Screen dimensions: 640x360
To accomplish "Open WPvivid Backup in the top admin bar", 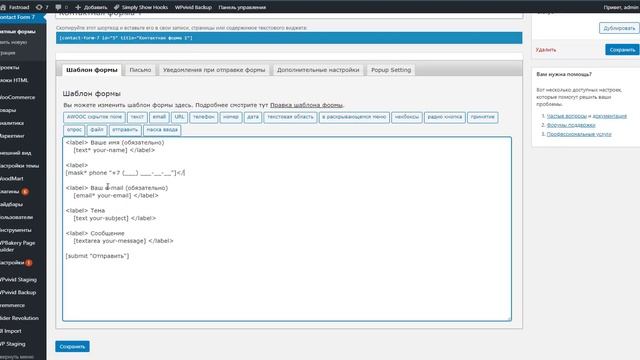I will coord(193,7).
